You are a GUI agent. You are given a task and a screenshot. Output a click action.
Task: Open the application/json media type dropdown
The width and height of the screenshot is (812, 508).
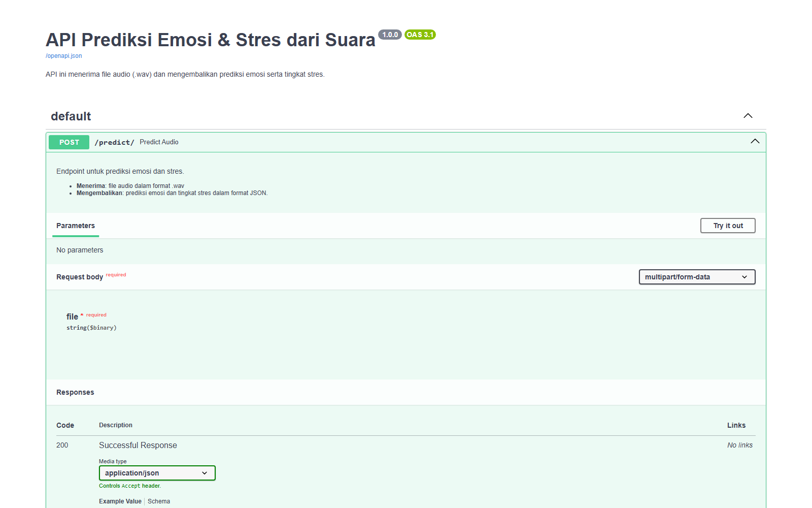157,473
